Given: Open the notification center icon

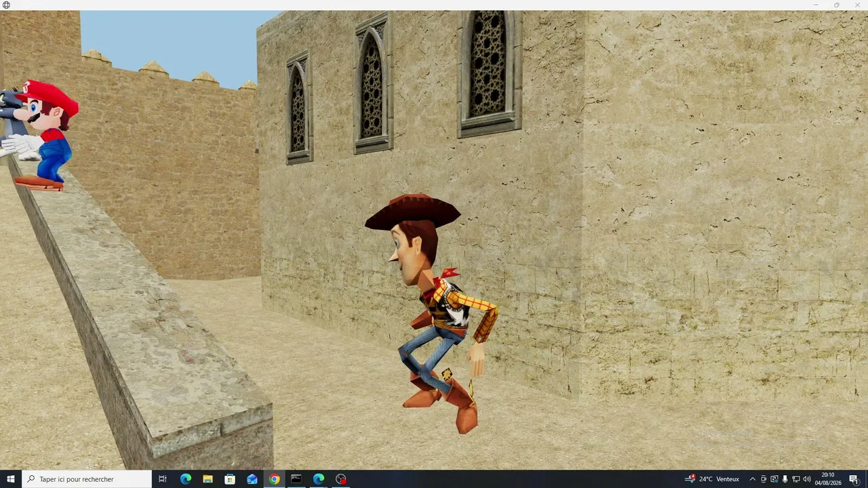Looking at the screenshot, I should [854, 479].
